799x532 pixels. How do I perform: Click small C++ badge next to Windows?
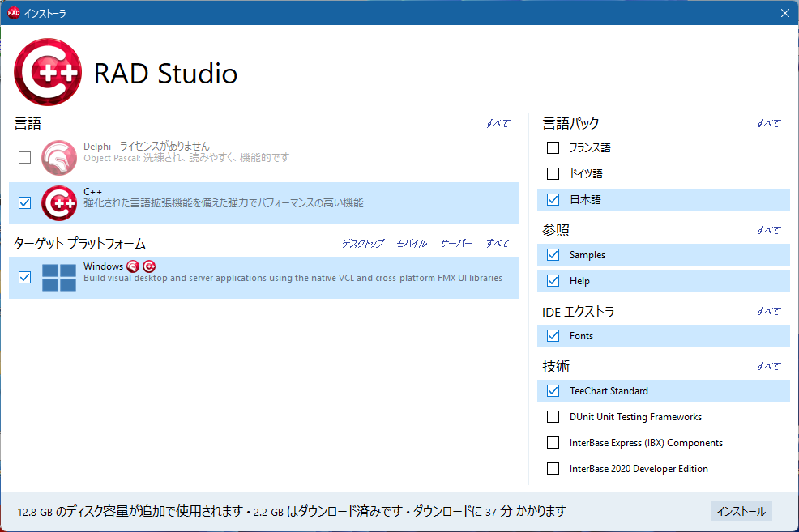(x=149, y=266)
